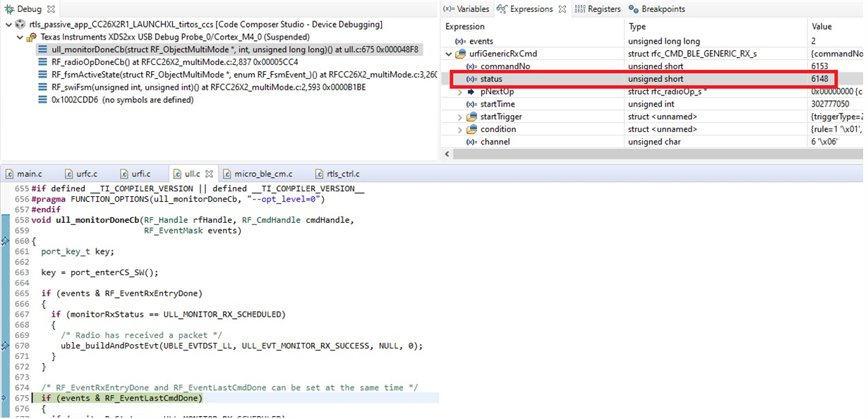The width and height of the screenshot is (868, 419).
Task: Click the Debug view bug icon
Action: pyautogui.click(x=9, y=9)
